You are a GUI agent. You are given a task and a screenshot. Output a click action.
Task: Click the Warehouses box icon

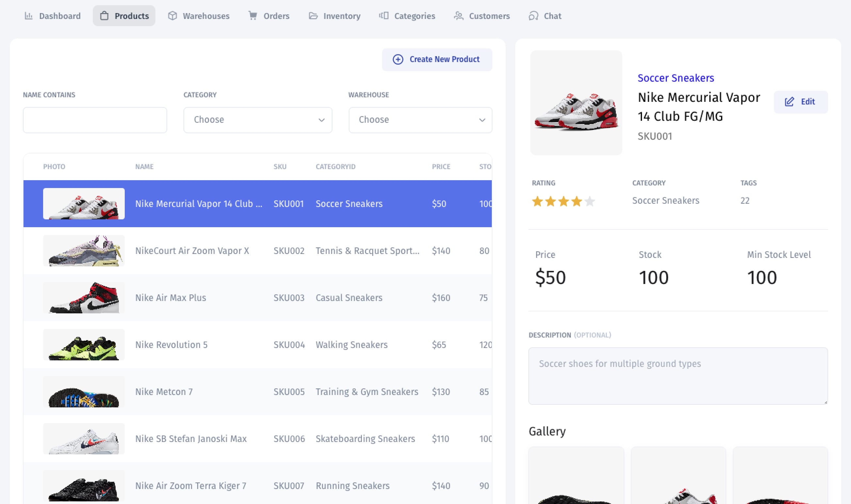click(172, 16)
